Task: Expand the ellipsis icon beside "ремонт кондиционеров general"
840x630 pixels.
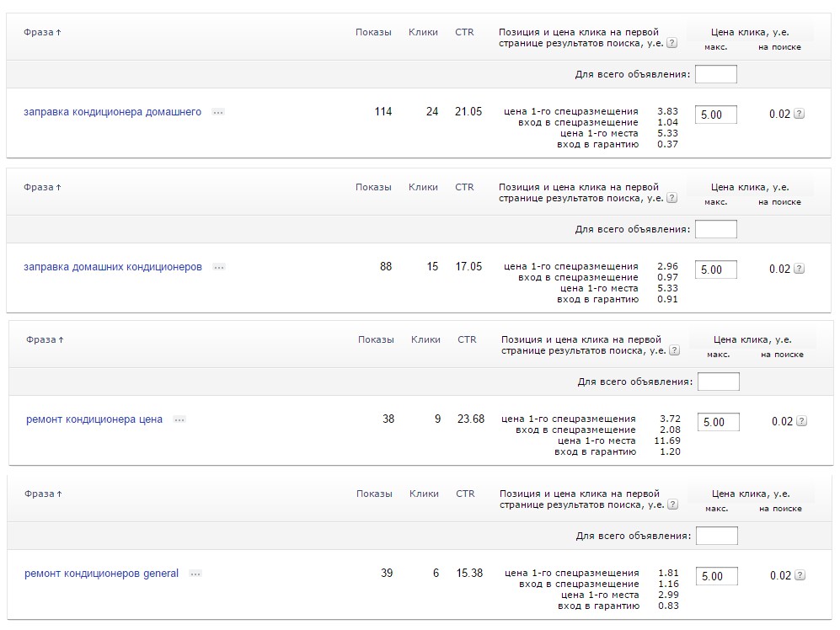Action: click(195, 574)
